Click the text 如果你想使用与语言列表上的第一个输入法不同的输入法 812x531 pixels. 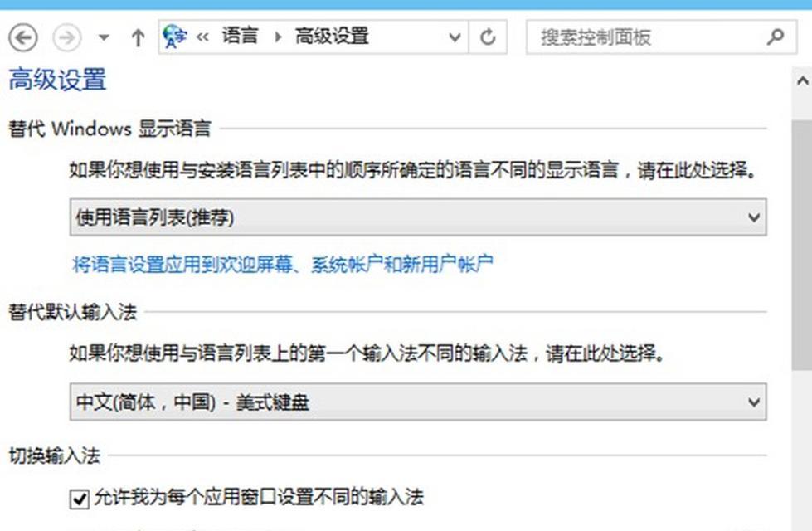(x=299, y=353)
